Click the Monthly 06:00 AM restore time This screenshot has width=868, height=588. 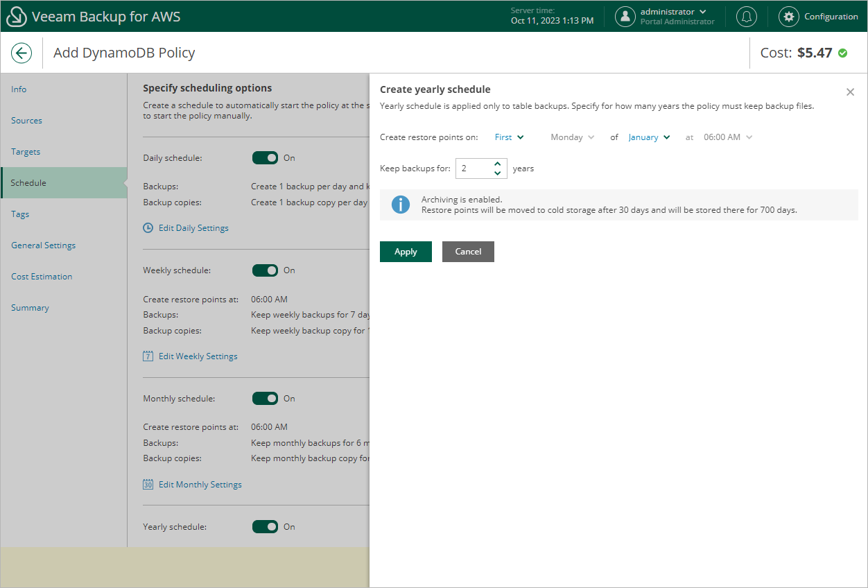269,427
